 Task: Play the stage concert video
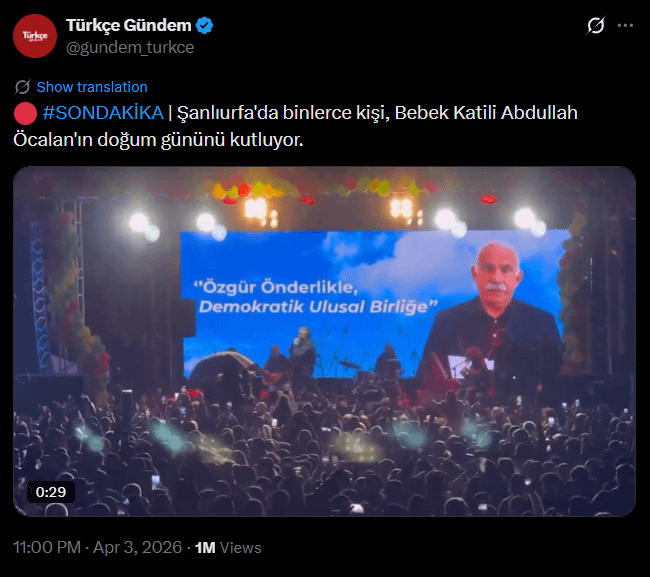coord(324,342)
